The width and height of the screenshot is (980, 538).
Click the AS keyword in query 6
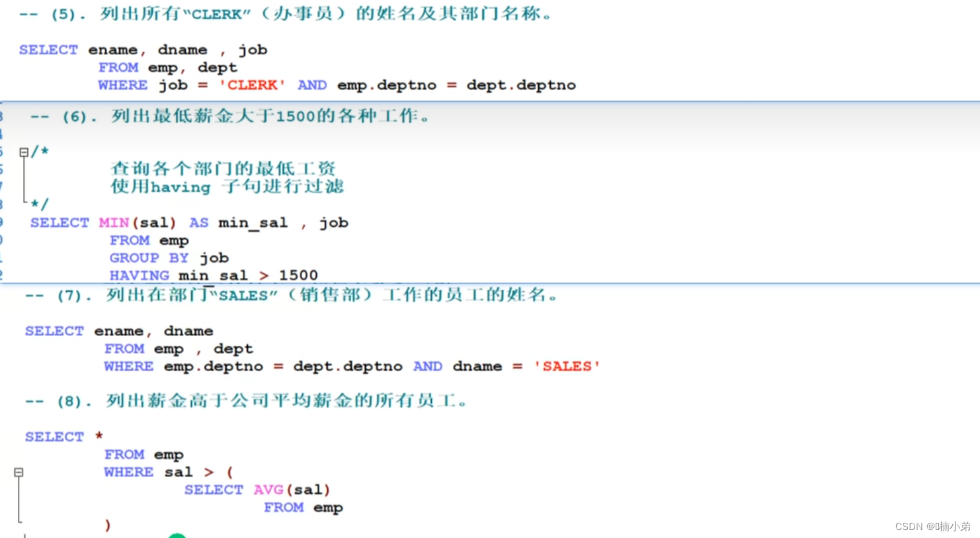pos(198,223)
